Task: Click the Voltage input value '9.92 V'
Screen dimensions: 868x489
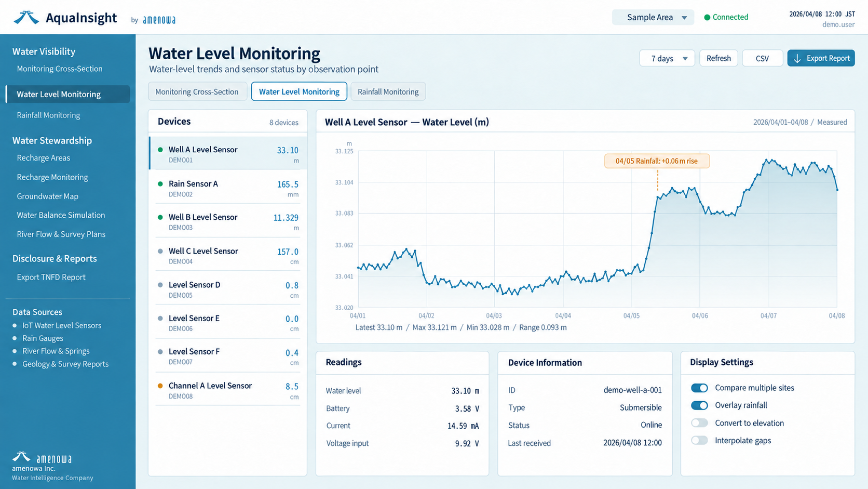Action: (x=467, y=444)
